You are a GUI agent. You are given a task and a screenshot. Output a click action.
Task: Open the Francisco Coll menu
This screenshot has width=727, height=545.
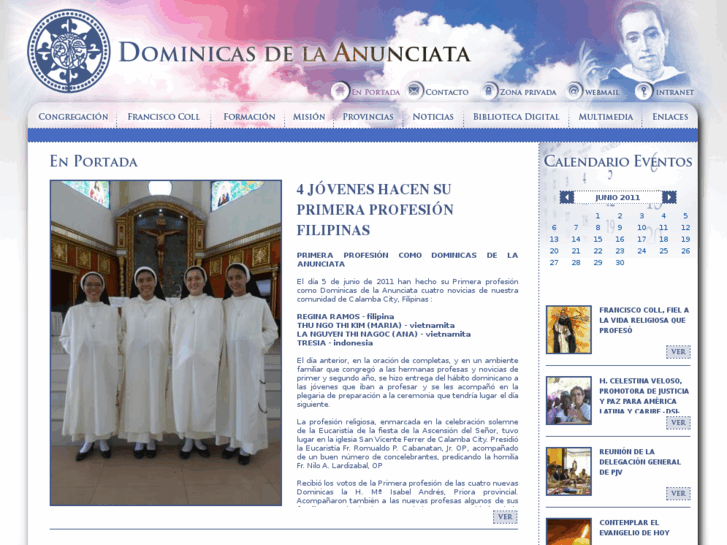(163, 117)
